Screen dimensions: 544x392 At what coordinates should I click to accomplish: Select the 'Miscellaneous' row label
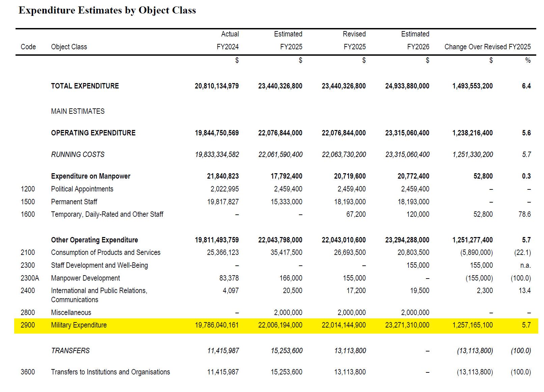coord(71,312)
